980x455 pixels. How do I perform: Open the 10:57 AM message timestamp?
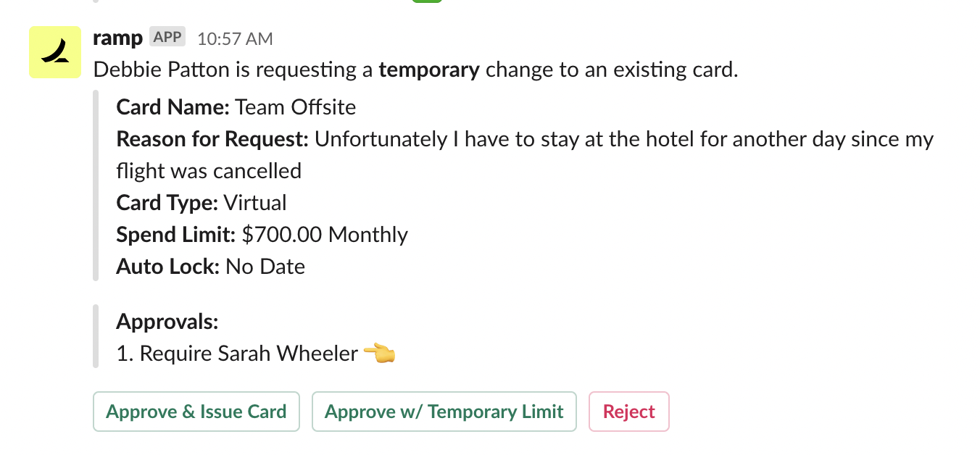[x=235, y=38]
